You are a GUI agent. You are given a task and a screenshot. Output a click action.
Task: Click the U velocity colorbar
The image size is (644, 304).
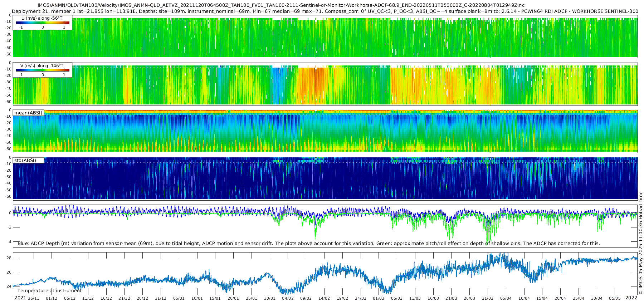tap(43, 23)
